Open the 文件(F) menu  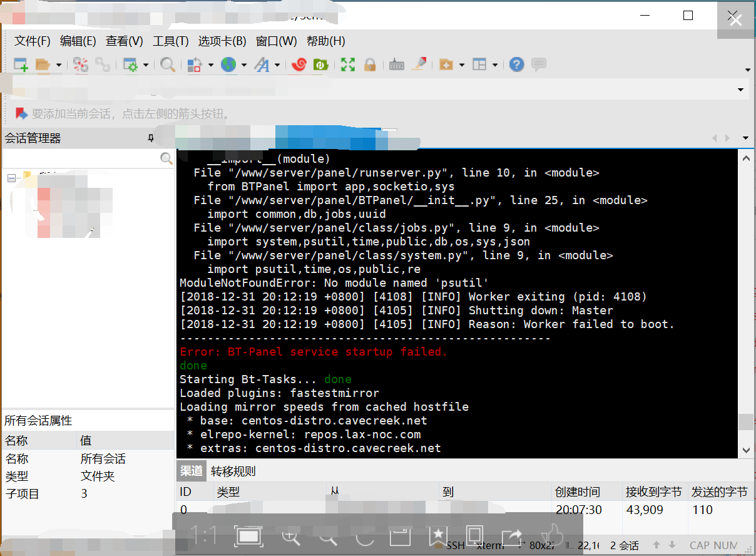[x=33, y=41]
